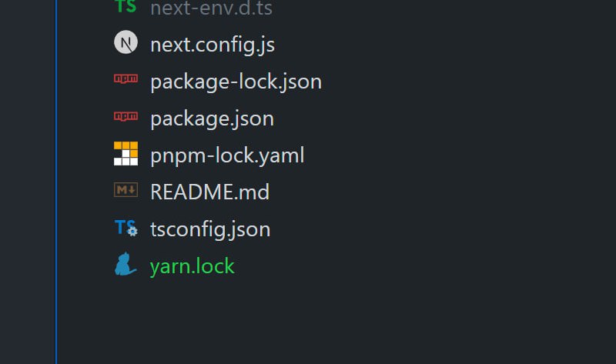Select pnpm-lock.yaml in the file list

(227, 155)
